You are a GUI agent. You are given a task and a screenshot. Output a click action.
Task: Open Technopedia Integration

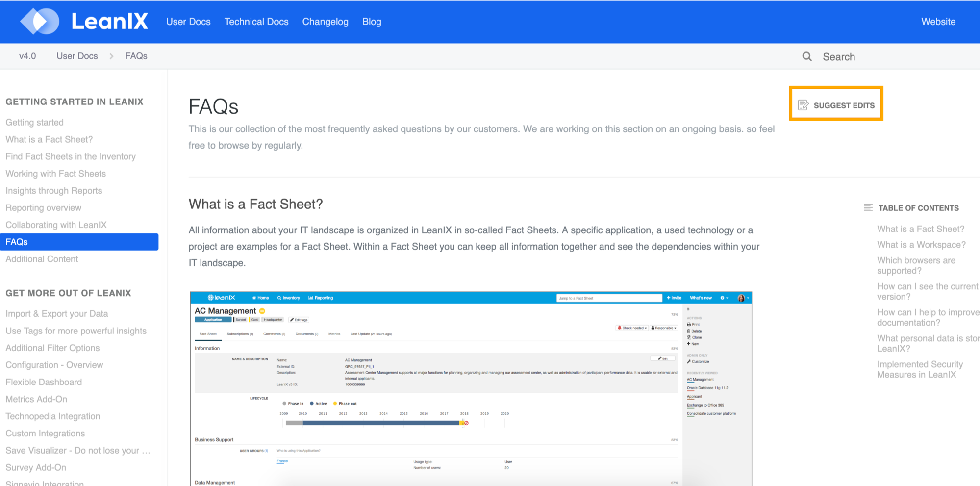(x=53, y=416)
